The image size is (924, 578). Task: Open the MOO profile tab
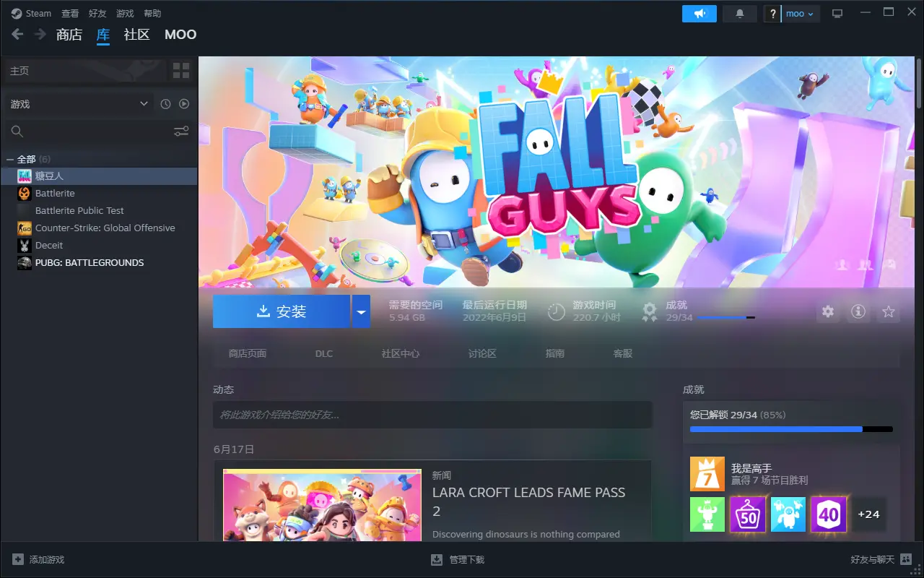[x=180, y=35]
